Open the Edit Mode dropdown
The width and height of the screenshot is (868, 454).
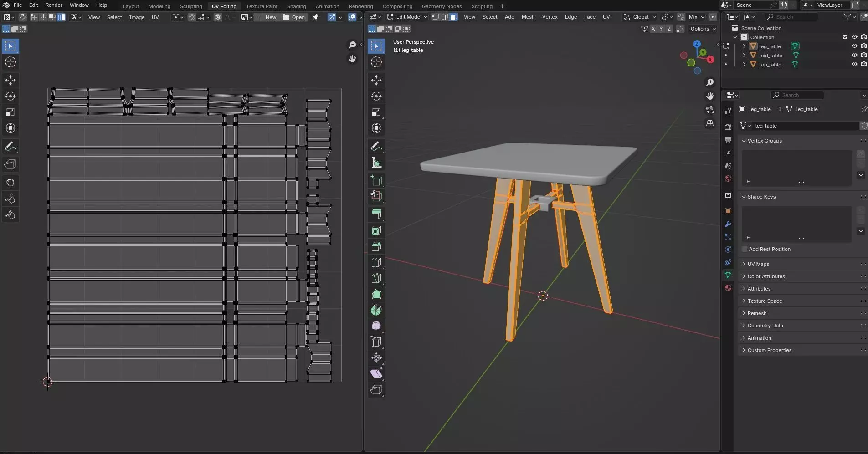click(x=407, y=17)
